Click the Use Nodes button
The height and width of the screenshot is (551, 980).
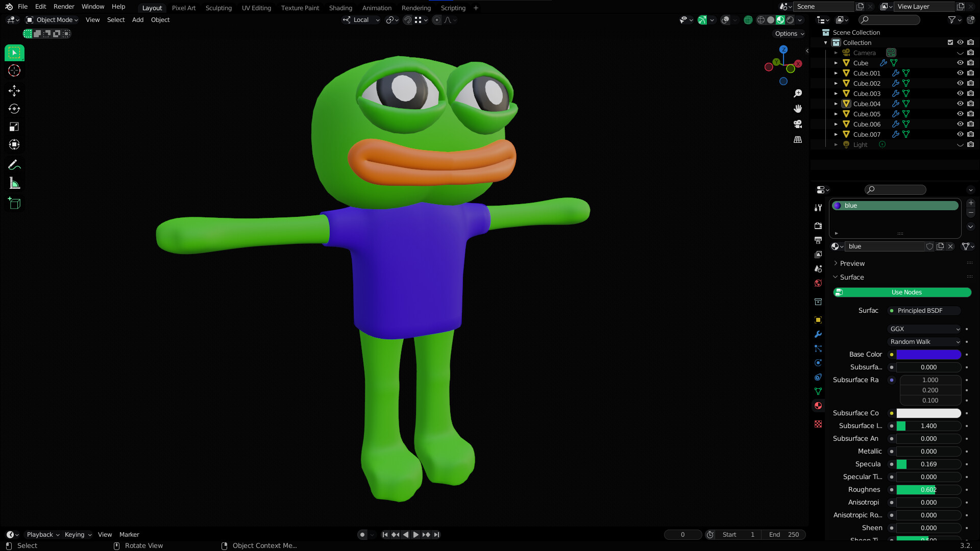[x=906, y=292]
